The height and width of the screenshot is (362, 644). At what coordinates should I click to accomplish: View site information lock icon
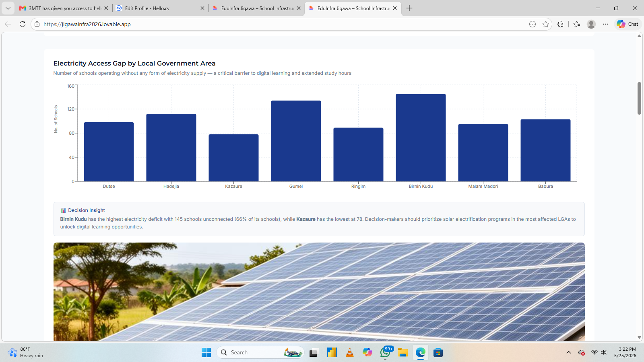37,24
